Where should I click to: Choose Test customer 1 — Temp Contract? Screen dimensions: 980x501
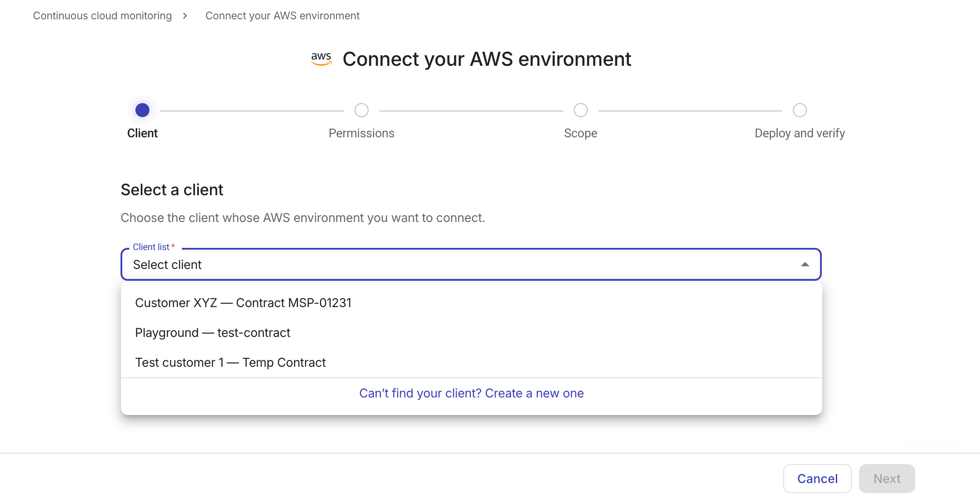tap(471, 362)
